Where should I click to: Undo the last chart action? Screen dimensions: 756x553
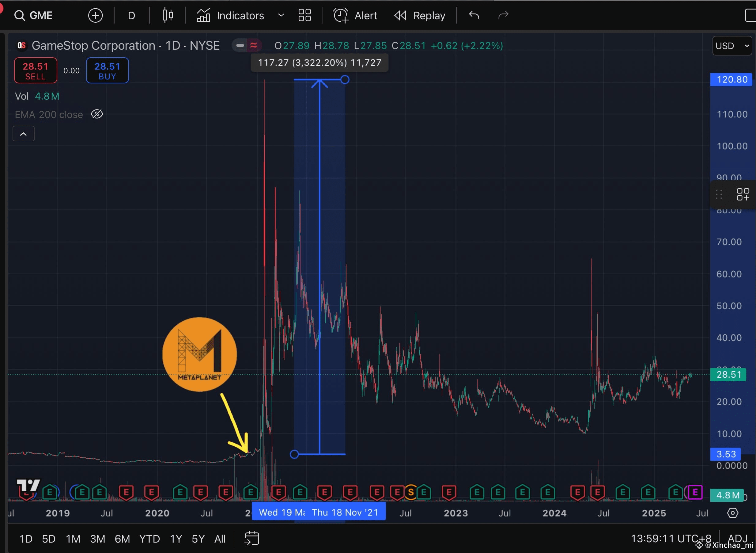pyautogui.click(x=474, y=15)
